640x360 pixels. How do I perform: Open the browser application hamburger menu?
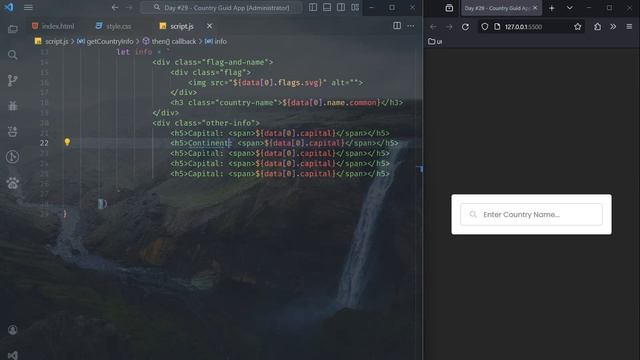[629, 27]
